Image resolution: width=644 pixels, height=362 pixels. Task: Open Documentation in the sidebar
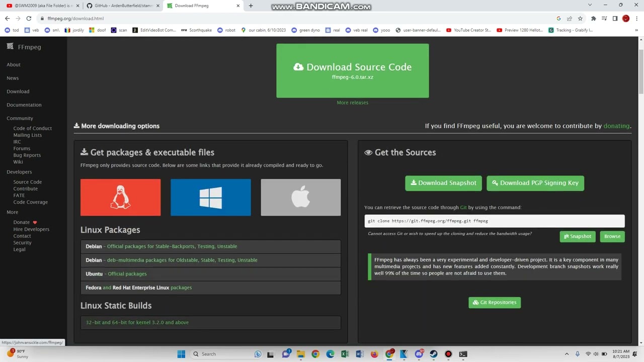[24, 105]
